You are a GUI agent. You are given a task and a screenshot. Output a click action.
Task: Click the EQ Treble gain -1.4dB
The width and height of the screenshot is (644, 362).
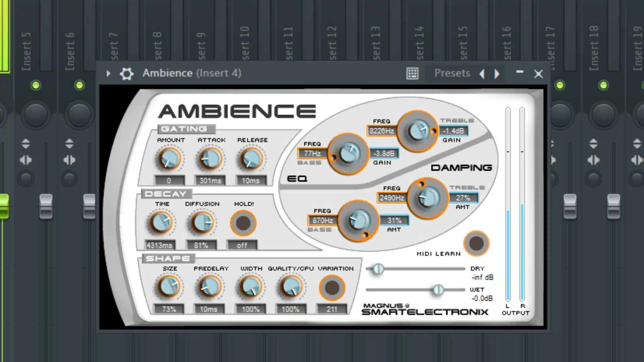454,131
